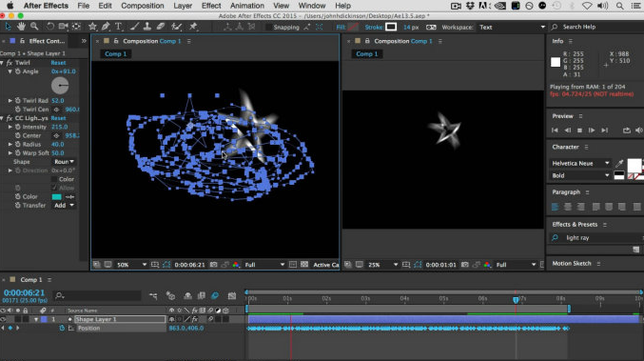Mute audio in Preview panel

point(639,130)
